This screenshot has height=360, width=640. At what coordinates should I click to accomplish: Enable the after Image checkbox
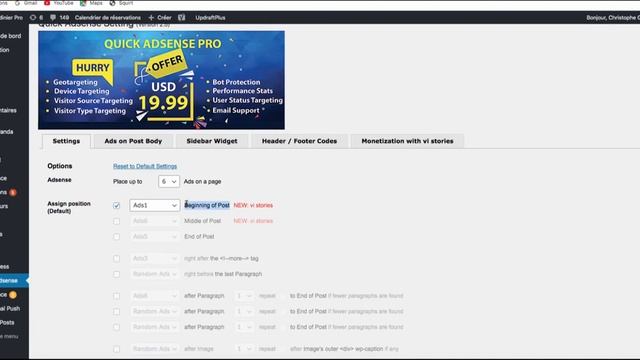tap(116, 349)
